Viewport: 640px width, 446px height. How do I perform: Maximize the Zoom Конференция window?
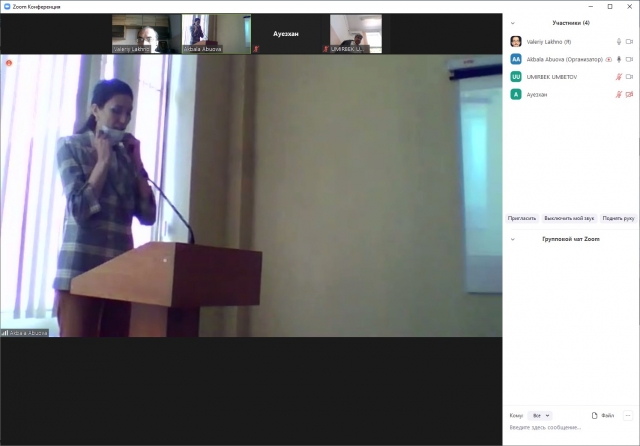tap(610, 7)
